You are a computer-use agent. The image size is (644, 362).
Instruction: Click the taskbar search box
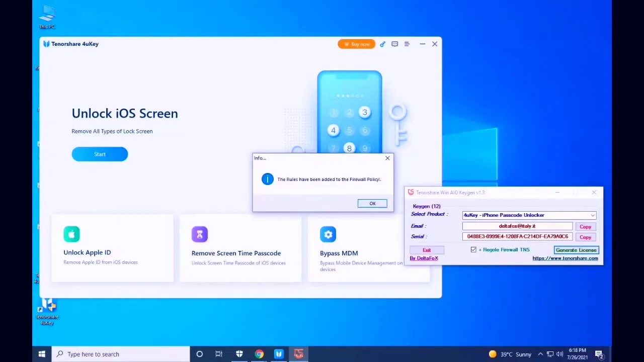[x=121, y=354]
